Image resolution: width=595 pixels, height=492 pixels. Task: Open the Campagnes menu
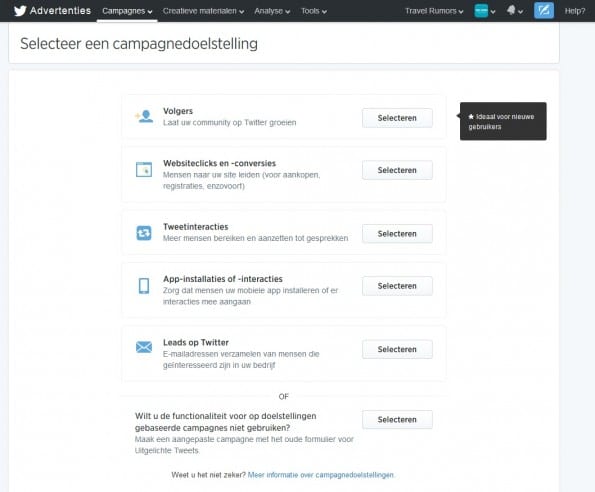(127, 11)
